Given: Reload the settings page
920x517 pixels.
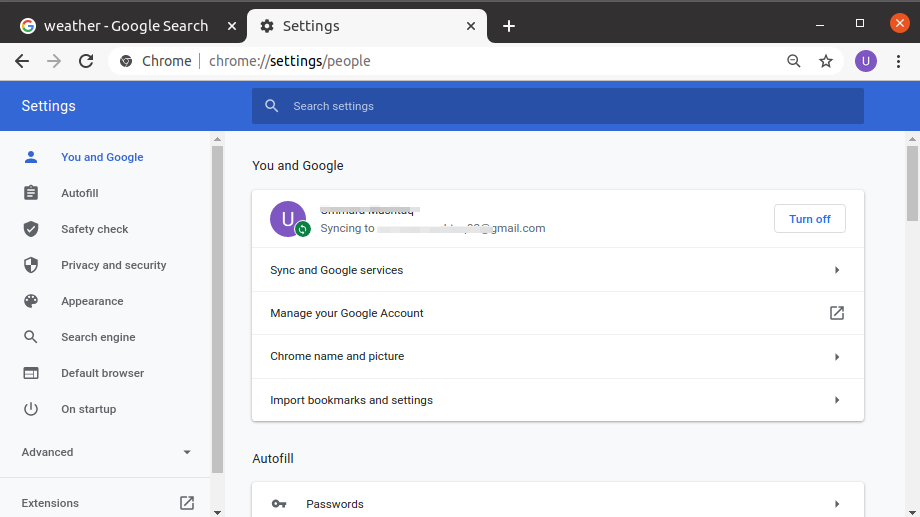Looking at the screenshot, I should point(86,61).
